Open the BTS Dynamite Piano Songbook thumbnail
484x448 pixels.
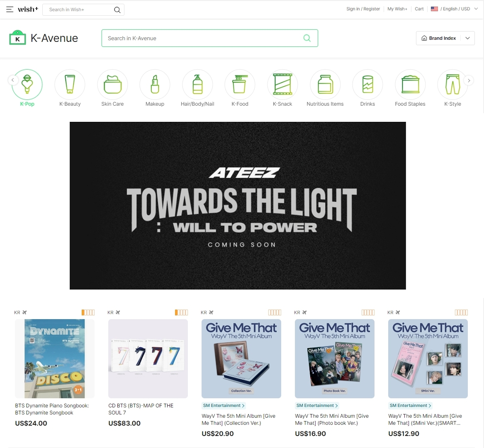(x=55, y=358)
